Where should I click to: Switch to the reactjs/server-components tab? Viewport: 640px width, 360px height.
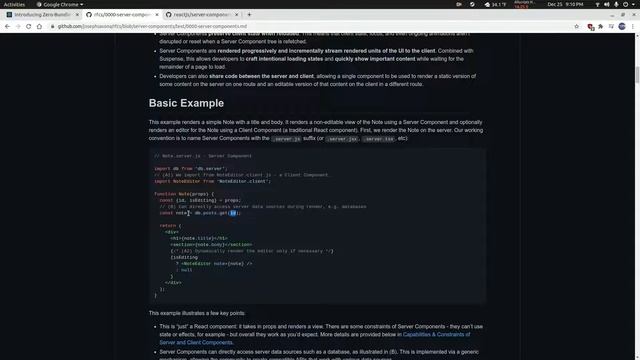[202, 15]
